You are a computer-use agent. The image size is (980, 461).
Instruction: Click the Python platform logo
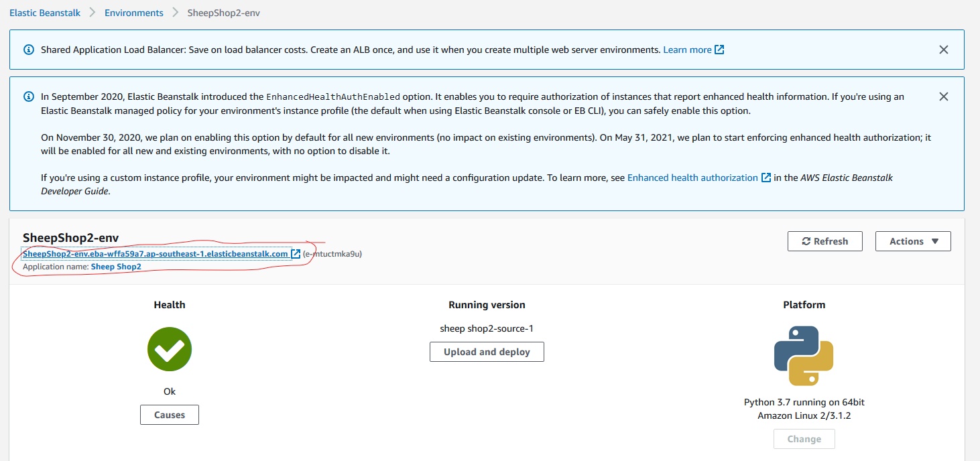click(804, 356)
